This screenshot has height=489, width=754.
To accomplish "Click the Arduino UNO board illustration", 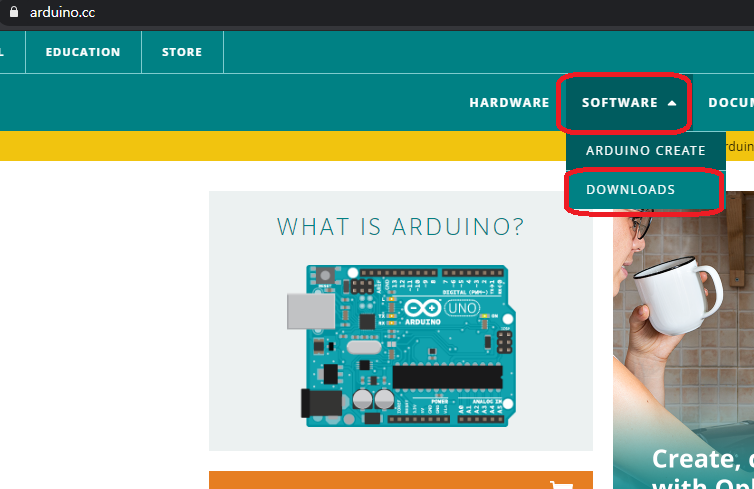I will click(401, 345).
